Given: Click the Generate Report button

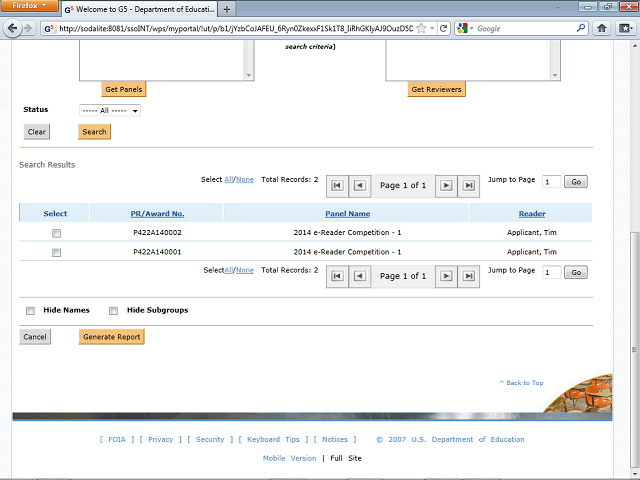Looking at the screenshot, I should [111, 337].
